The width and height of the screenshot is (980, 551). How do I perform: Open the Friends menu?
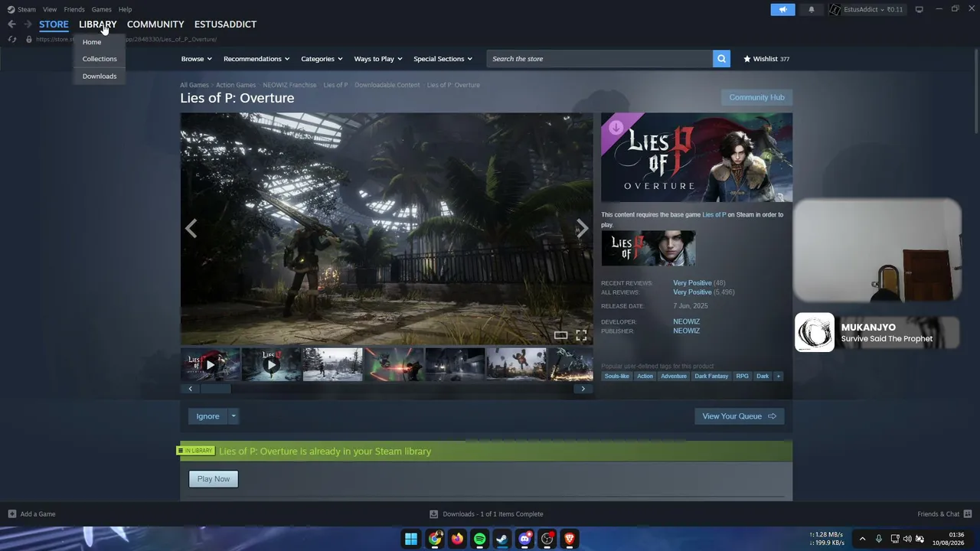[x=74, y=9]
